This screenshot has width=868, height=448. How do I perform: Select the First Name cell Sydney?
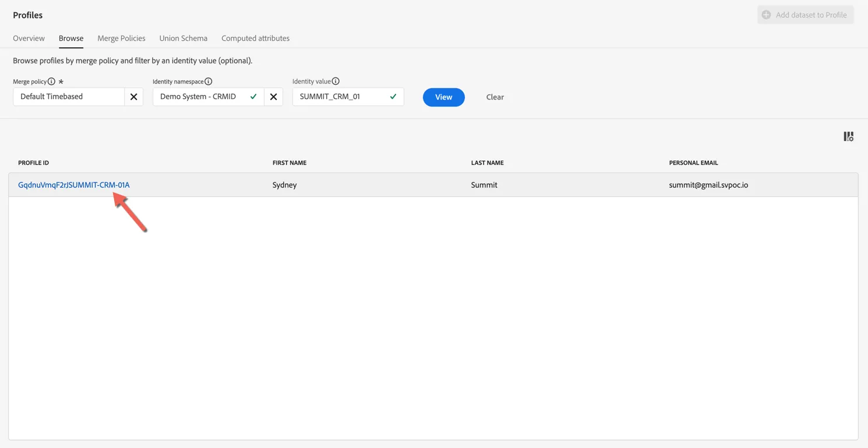tap(285, 185)
